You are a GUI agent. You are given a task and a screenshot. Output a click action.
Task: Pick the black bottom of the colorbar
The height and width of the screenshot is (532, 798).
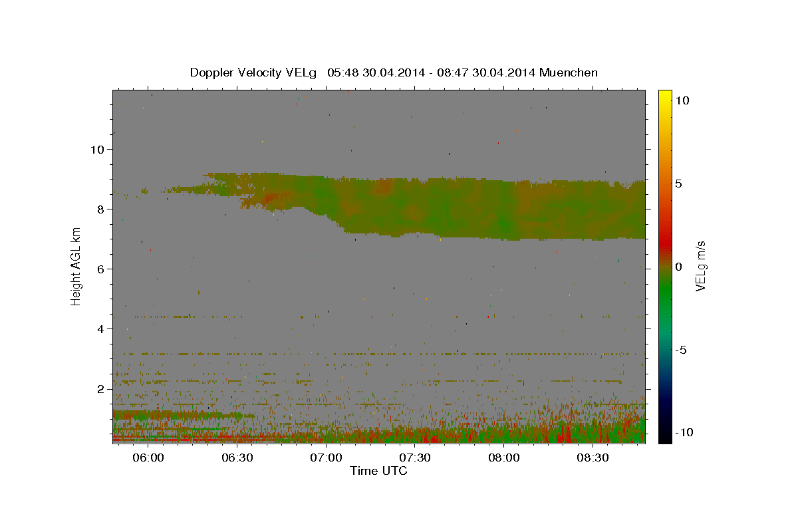[x=665, y=437]
